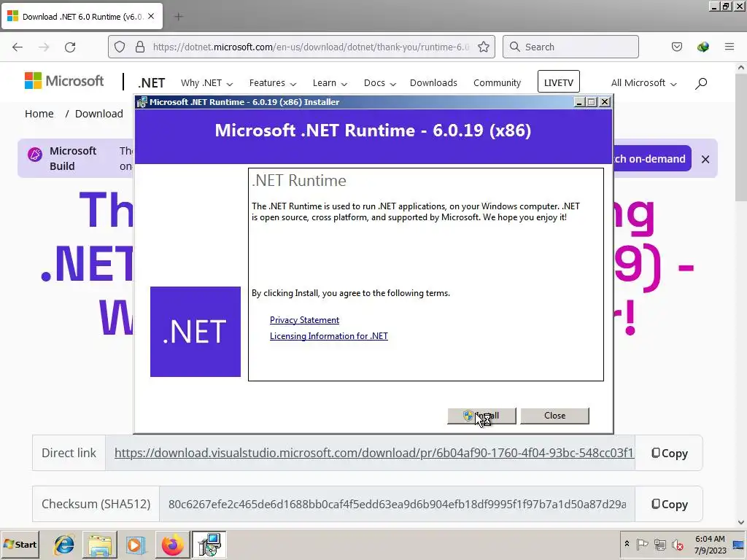Click the Firefox taskbar icon

click(172, 545)
